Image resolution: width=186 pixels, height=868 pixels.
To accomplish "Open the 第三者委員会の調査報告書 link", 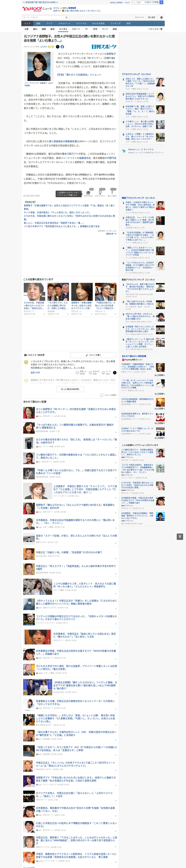I will [63, 141].
